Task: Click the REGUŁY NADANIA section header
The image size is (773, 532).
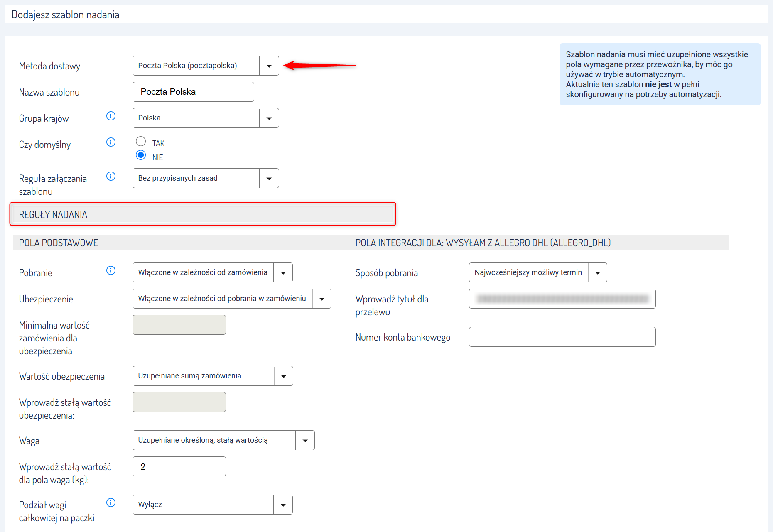Action: click(203, 214)
